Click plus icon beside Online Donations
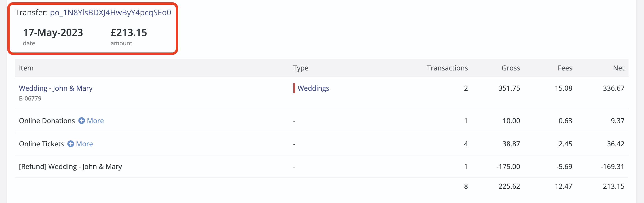Viewport: 644px width, 203px height. [81, 121]
